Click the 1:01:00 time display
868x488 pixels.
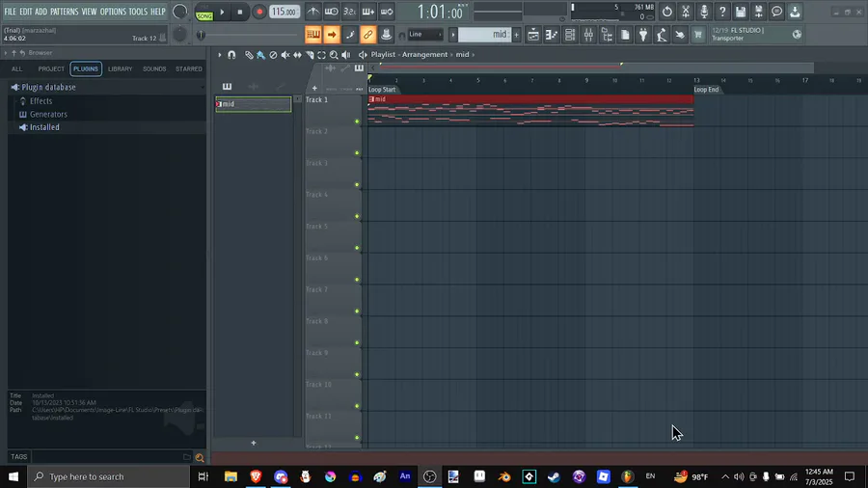[440, 12]
